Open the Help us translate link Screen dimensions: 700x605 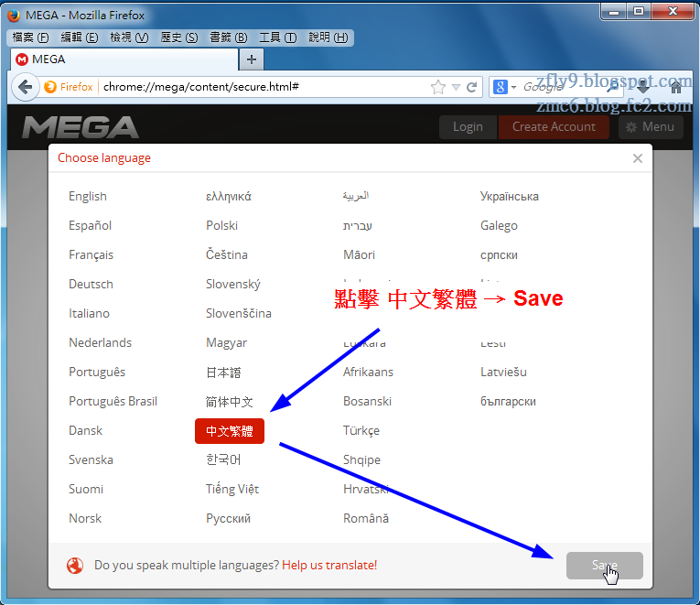329,566
